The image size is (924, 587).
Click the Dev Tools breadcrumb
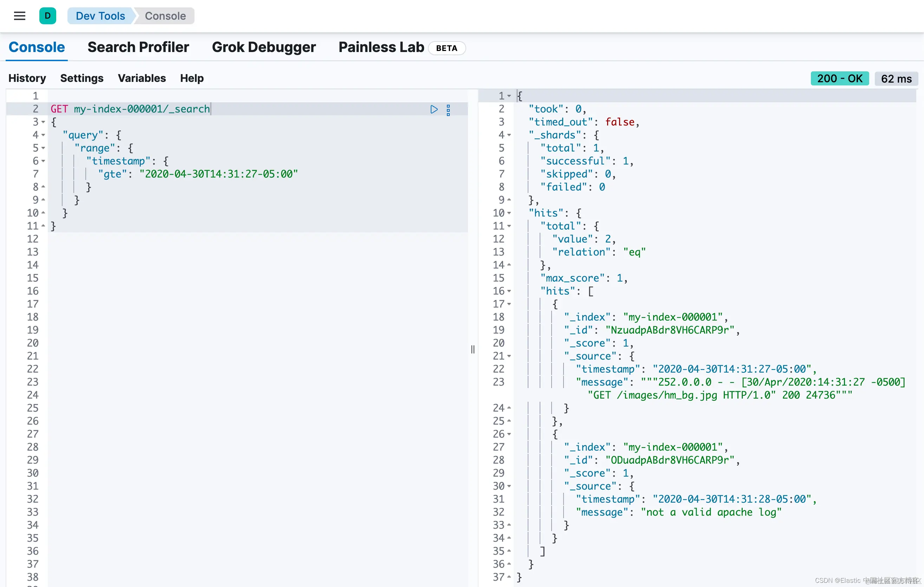(100, 16)
